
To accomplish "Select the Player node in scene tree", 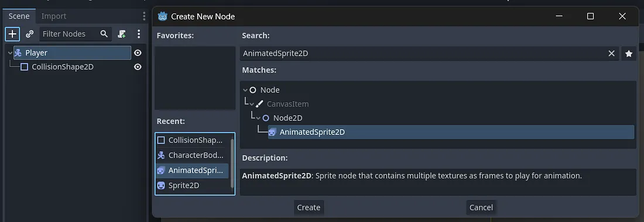I will coord(72,53).
